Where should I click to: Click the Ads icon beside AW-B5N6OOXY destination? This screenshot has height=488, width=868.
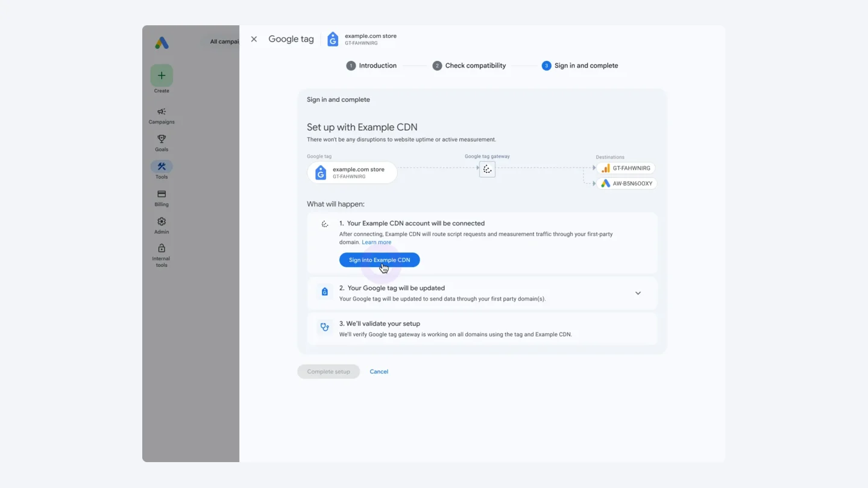[606, 183]
